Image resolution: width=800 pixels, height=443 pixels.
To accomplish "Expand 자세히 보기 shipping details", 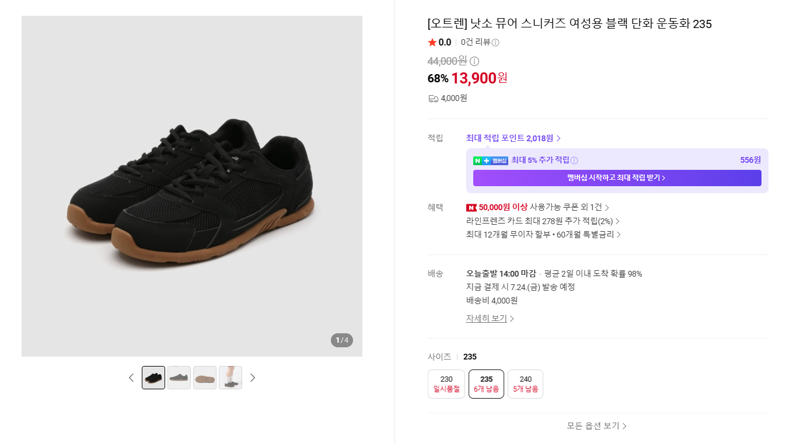I will pyautogui.click(x=490, y=318).
